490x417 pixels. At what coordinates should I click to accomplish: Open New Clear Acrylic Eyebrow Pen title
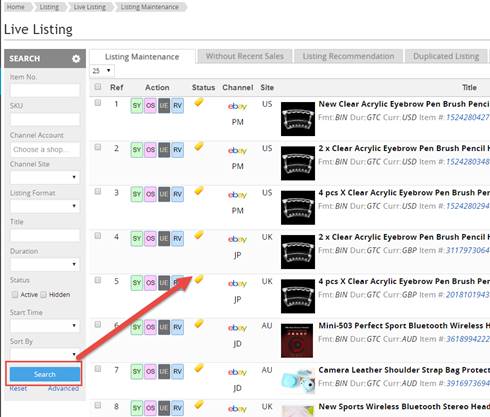[404, 104]
